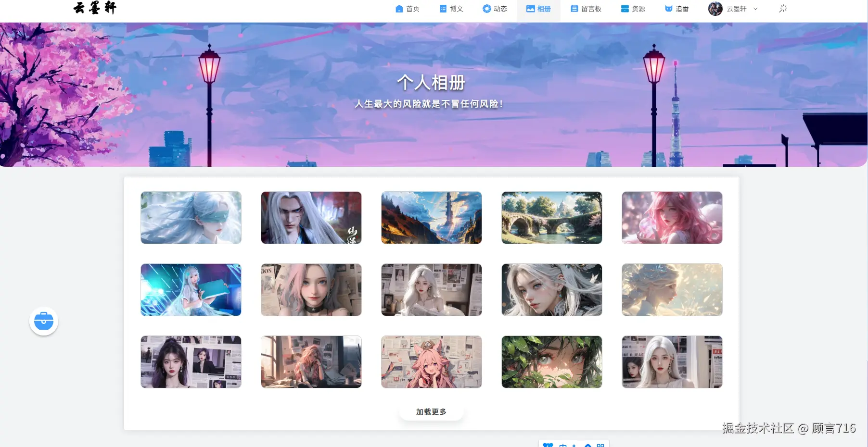Open the tower and mountain landscape photo
The width and height of the screenshot is (868, 447).
pyautogui.click(x=432, y=218)
